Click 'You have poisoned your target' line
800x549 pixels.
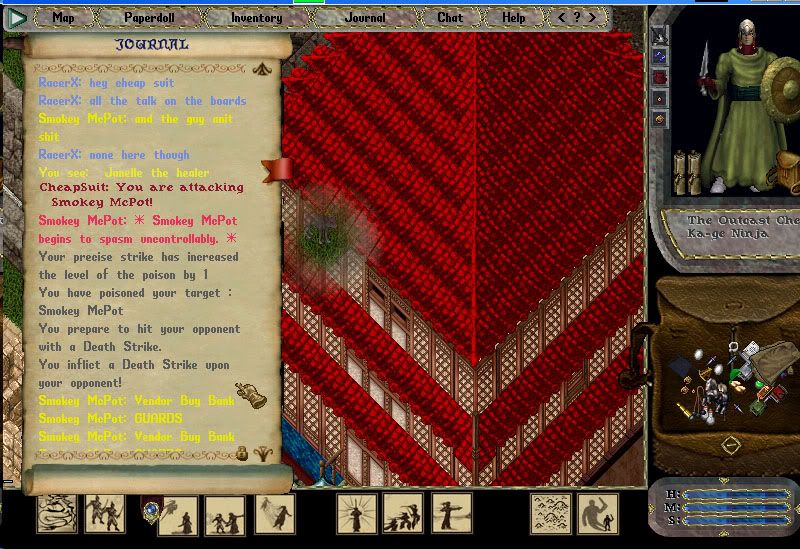[x=136, y=293]
